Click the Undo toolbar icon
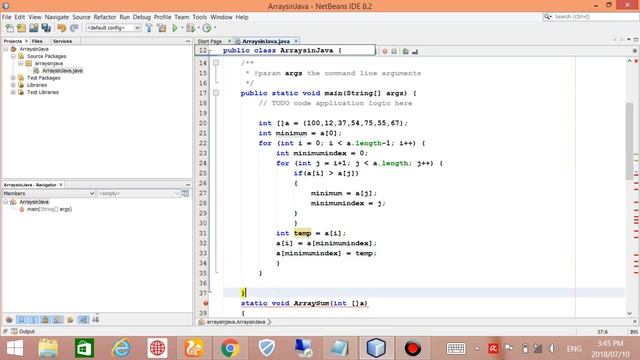 (x=62, y=28)
